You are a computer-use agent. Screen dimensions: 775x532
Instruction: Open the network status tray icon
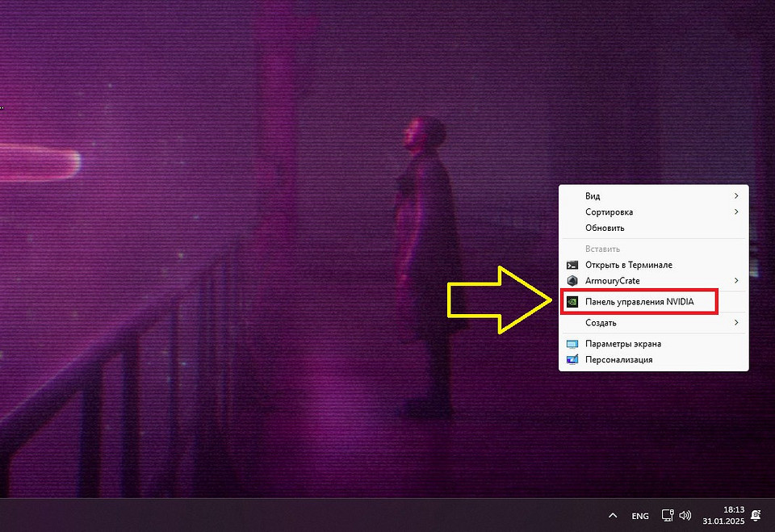coord(668,515)
